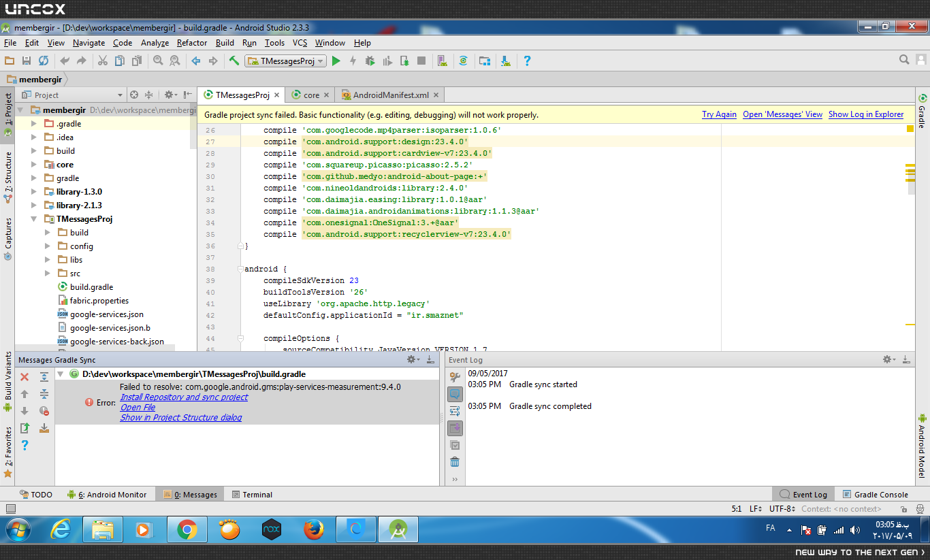930x560 pixels.
Task: Expand the library-1.3.0 module node
Action: tap(34, 192)
